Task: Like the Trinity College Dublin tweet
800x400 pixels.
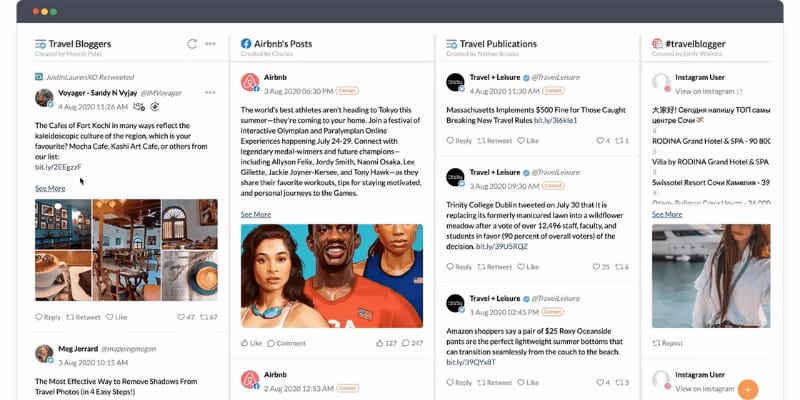Action: [528, 266]
